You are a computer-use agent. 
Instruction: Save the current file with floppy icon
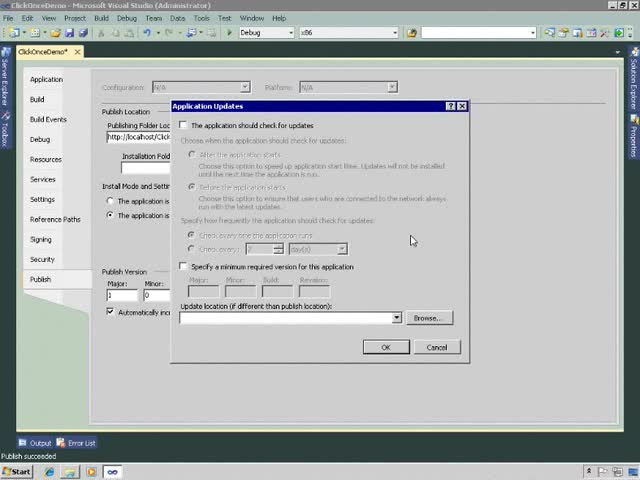[x=69, y=33]
